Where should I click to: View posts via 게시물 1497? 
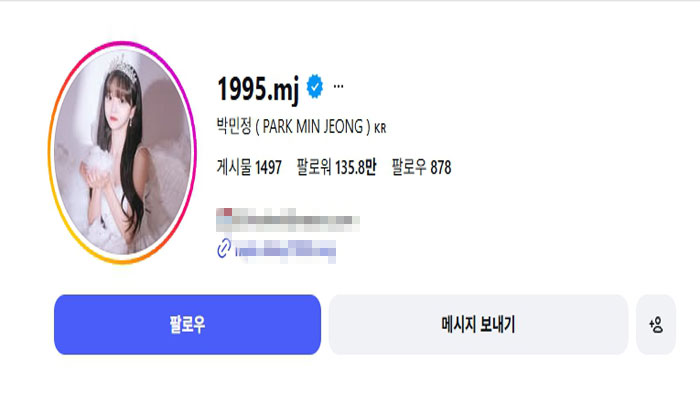pos(249,167)
